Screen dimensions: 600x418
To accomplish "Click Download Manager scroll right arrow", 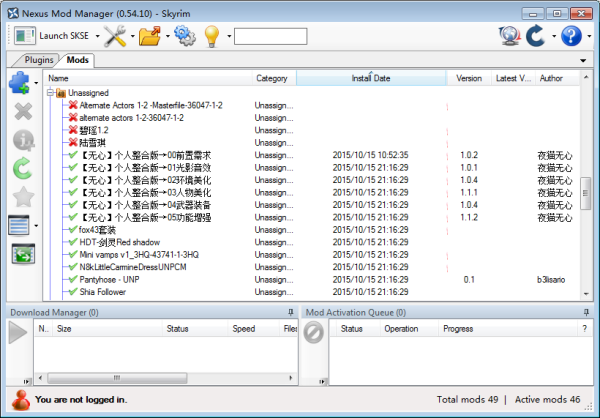I will pos(291,378).
